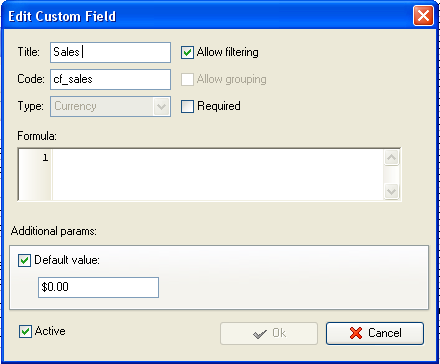Click the Ok button
This screenshot has height=364, width=440.
(269, 333)
